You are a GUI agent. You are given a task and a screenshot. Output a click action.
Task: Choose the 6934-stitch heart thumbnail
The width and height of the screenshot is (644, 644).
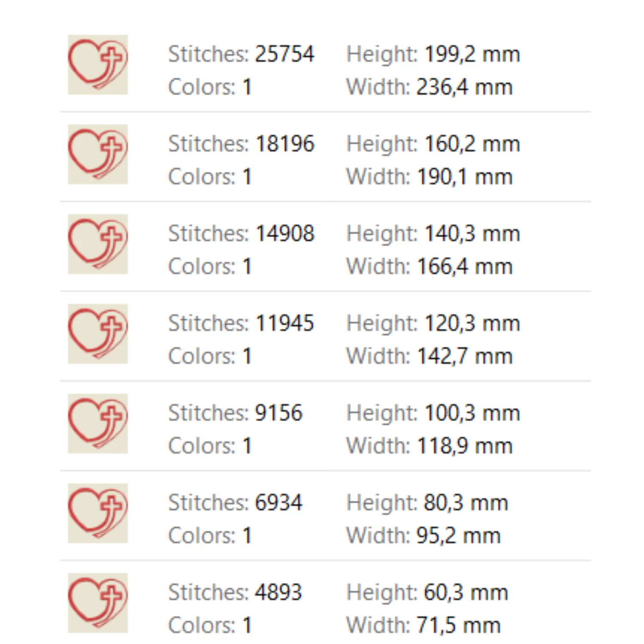click(x=98, y=513)
